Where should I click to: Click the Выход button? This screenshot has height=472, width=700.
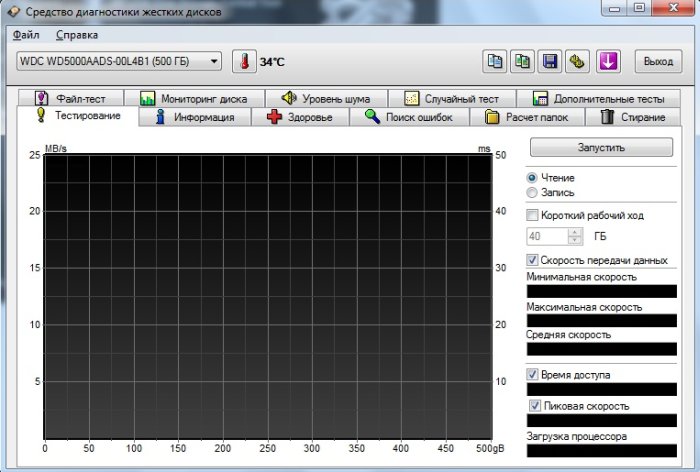[x=658, y=61]
